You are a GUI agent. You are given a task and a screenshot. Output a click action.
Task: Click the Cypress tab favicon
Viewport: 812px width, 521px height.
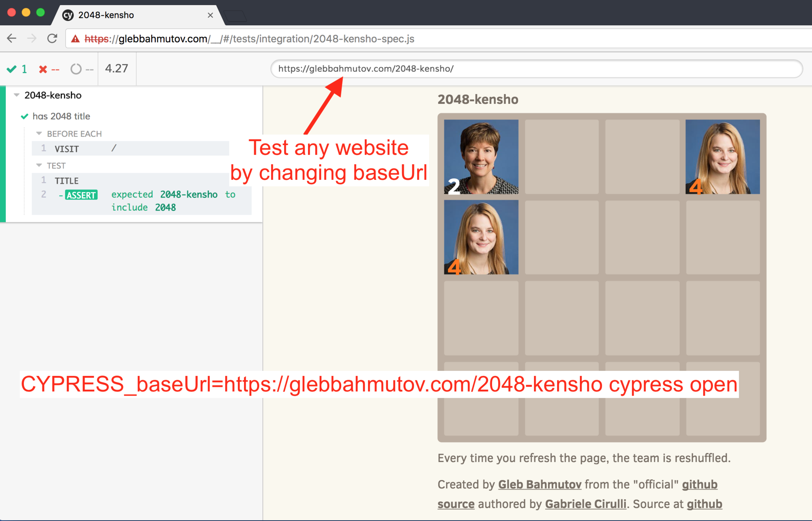[x=68, y=15]
